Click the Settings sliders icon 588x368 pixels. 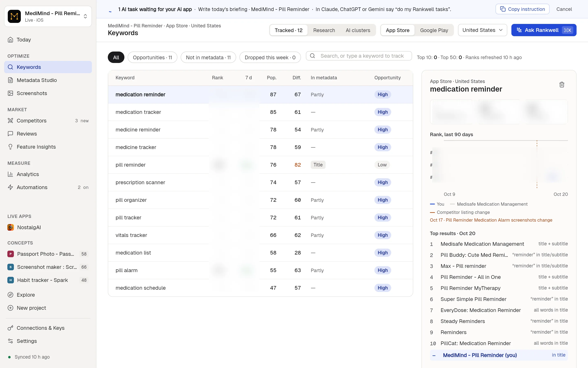point(10,341)
